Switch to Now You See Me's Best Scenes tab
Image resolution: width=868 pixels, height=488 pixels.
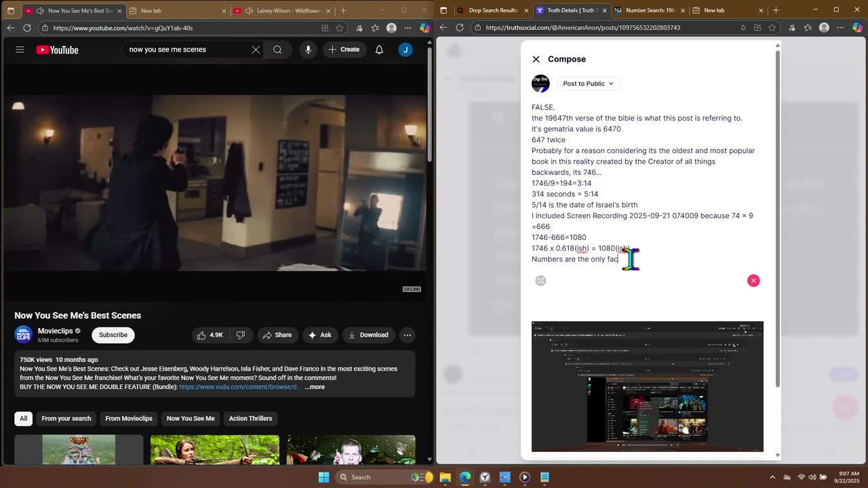tap(73, 10)
